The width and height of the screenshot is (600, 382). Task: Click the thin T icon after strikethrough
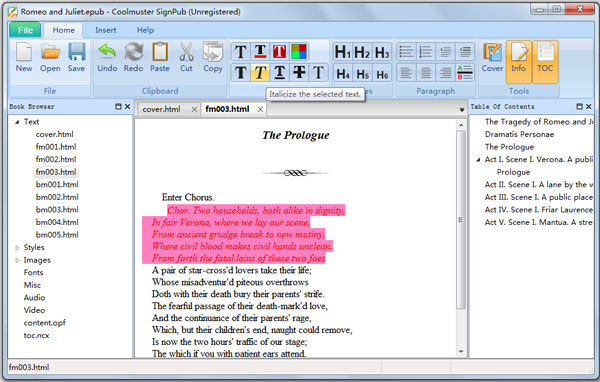point(318,72)
